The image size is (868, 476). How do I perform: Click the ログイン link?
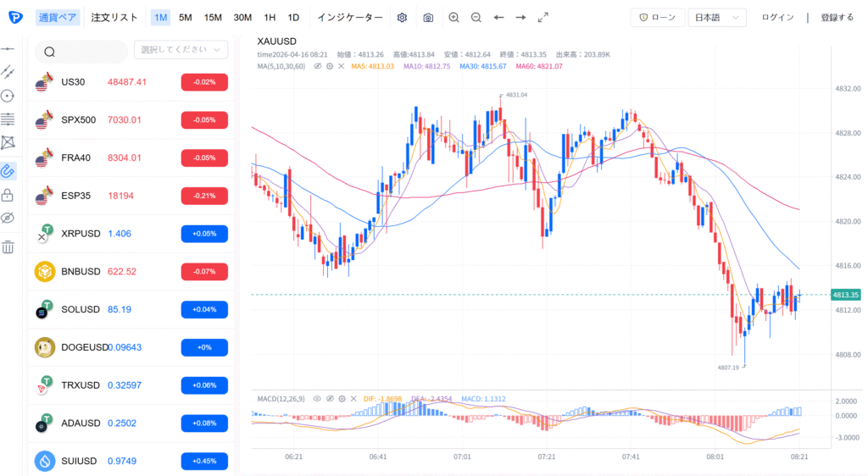click(777, 18)
